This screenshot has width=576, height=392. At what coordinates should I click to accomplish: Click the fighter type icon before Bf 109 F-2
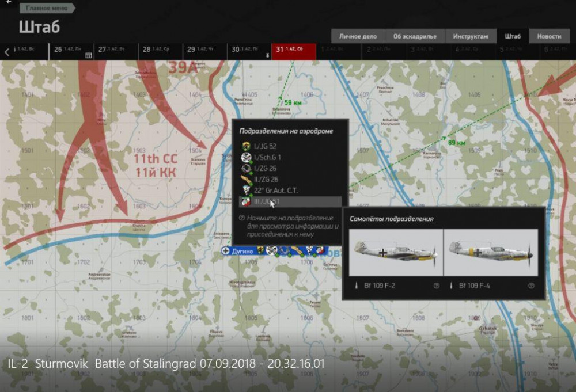coord(356,286)
